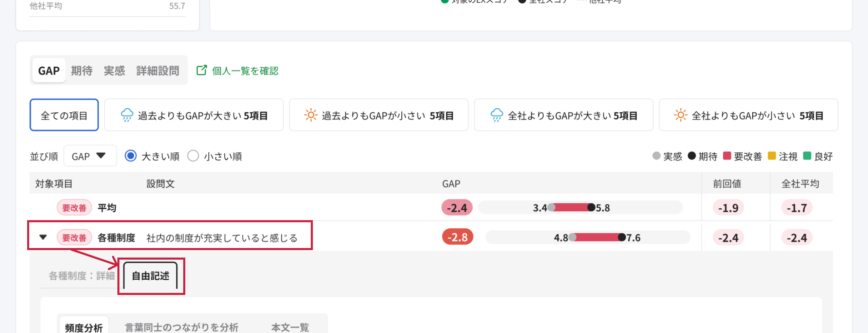
Task: Open the 個人一覧を確認 link
Action: pyautogui.click(x=245, y=71)
